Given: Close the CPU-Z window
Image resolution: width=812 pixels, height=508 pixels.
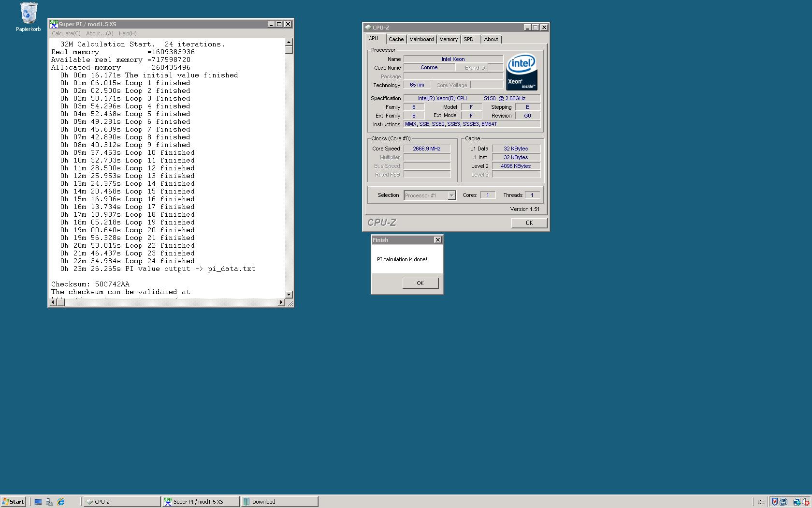Looking at the screenshot, I should tap(544, 28).
